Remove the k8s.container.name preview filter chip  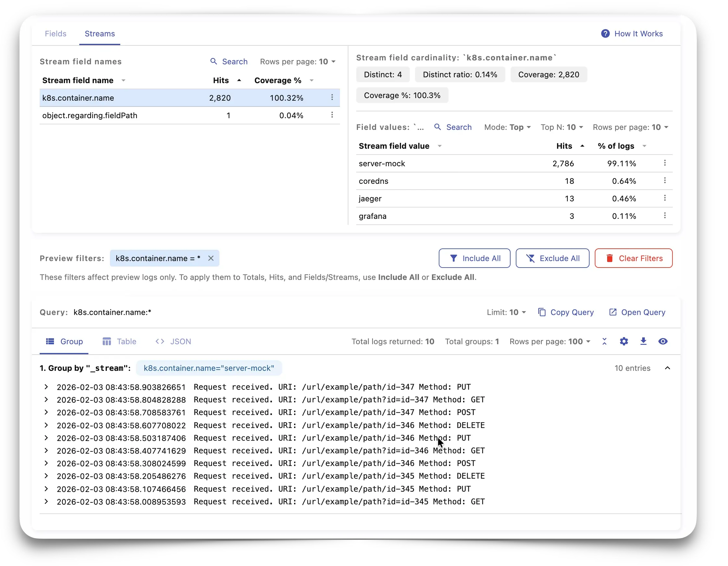click(x=211, y=258)
